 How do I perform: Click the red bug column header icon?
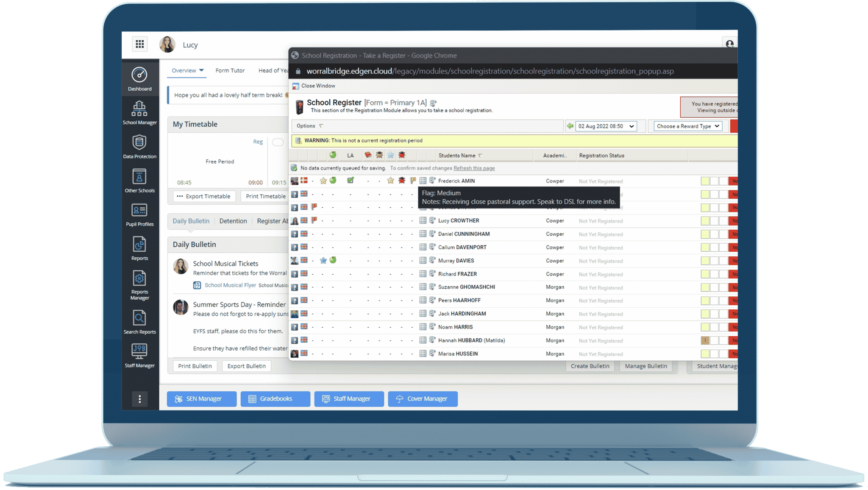tap(402, 155)
